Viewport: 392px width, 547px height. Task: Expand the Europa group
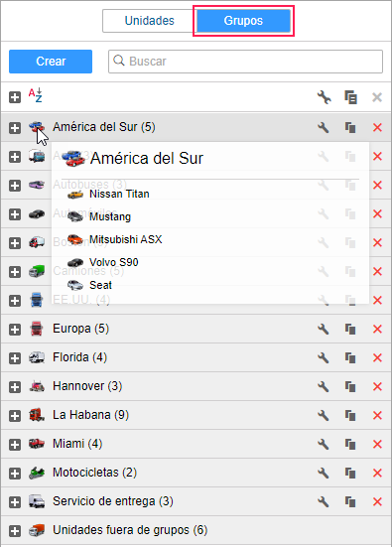click(15, 330)
